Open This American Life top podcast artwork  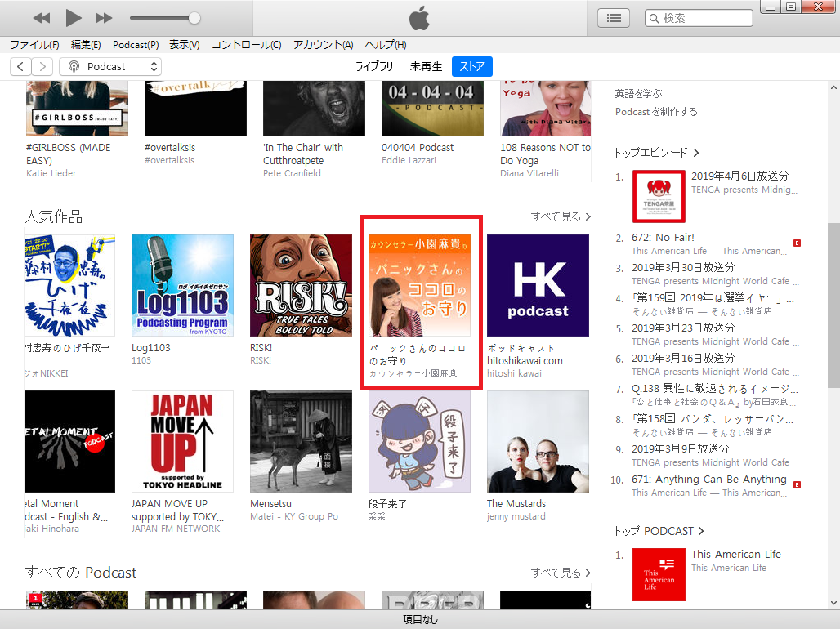coord(659,574)
